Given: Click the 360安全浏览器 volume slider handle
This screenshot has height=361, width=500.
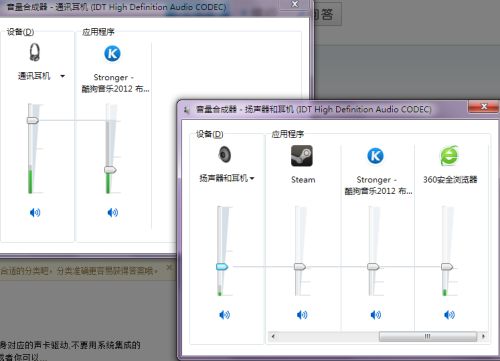Looking at the screenshot, I should point(447,266).
